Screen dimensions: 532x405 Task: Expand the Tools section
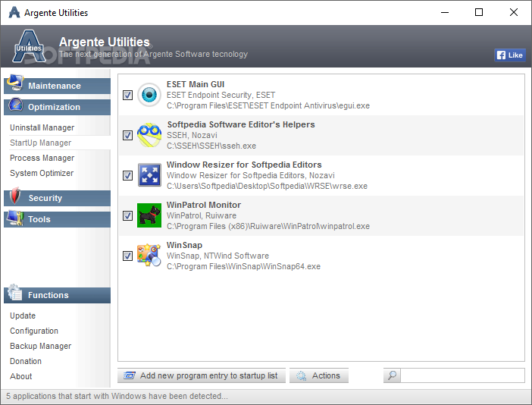[57, 219]
